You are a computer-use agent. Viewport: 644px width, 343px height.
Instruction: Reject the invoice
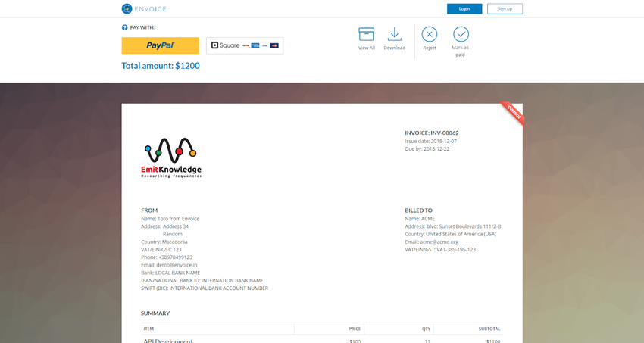click(x=430, y=39)
